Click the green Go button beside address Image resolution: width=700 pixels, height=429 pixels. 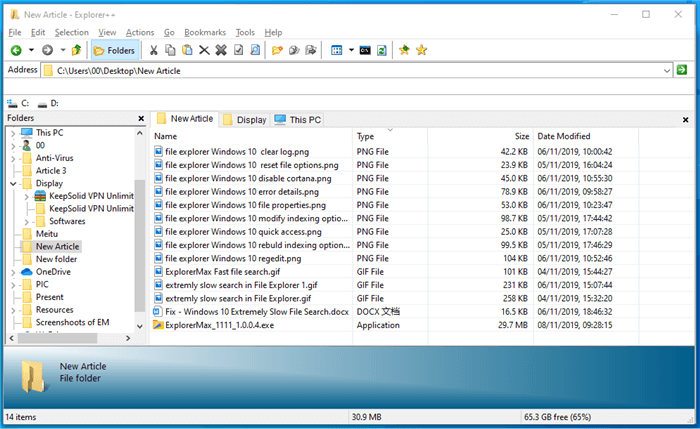pyautogui.click(x=682, y=70)
